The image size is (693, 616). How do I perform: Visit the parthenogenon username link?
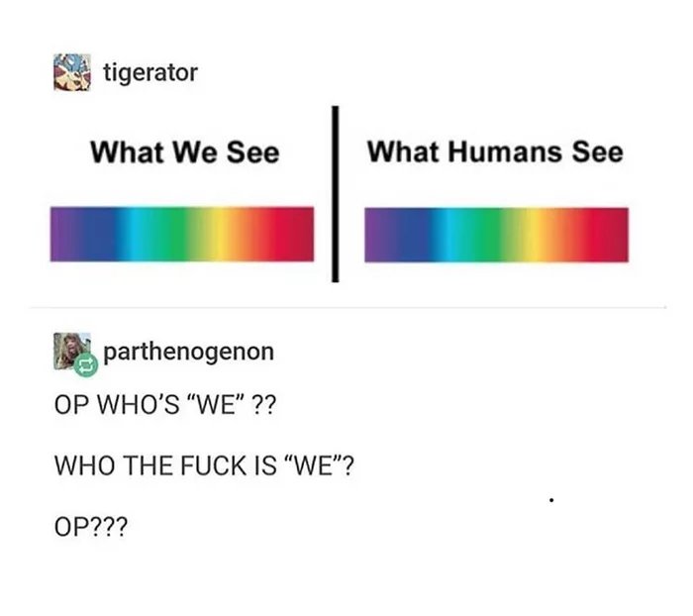click(x=189, y=352)
